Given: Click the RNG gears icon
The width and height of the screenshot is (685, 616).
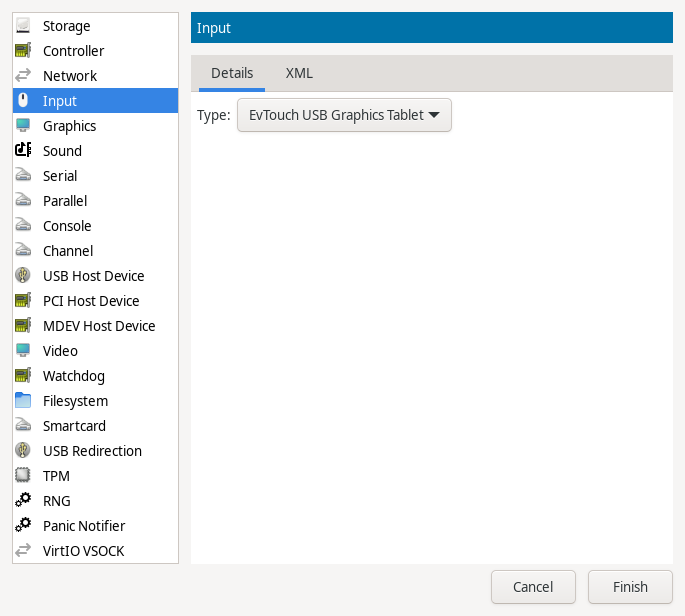Looking at the screenshot, I should pyautogui.click(x=23, y=501).
